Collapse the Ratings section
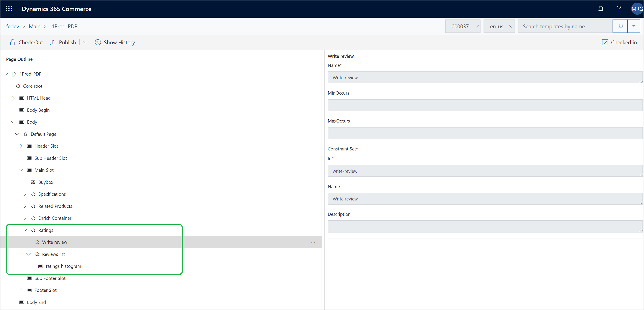 coord(24,230)
